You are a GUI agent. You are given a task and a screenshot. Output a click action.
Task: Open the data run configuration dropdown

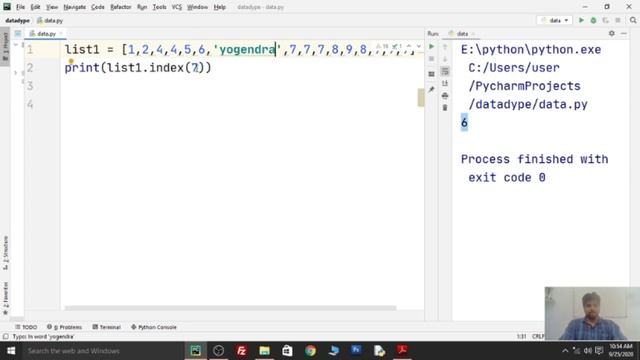click(555, 20)
